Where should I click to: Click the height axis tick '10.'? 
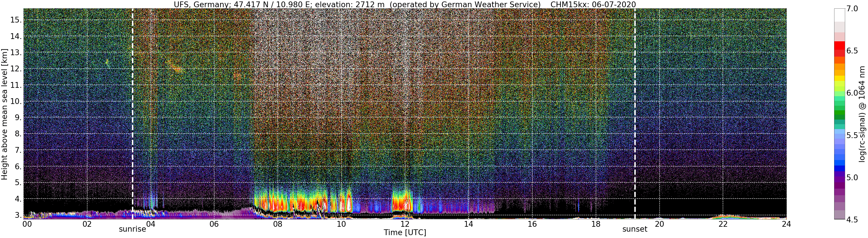16,101
